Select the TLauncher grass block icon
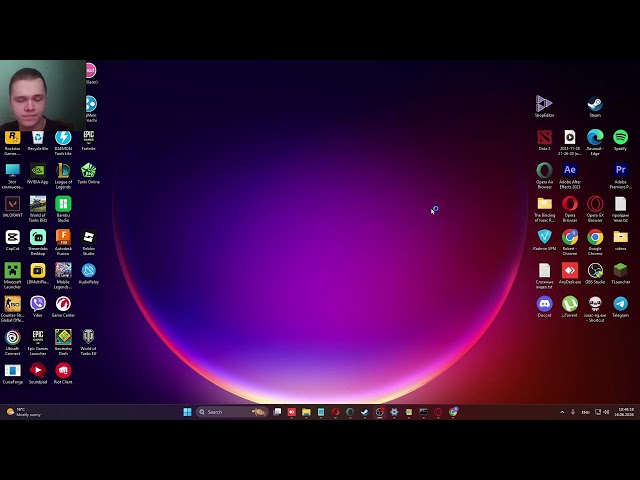 [620, 274]
